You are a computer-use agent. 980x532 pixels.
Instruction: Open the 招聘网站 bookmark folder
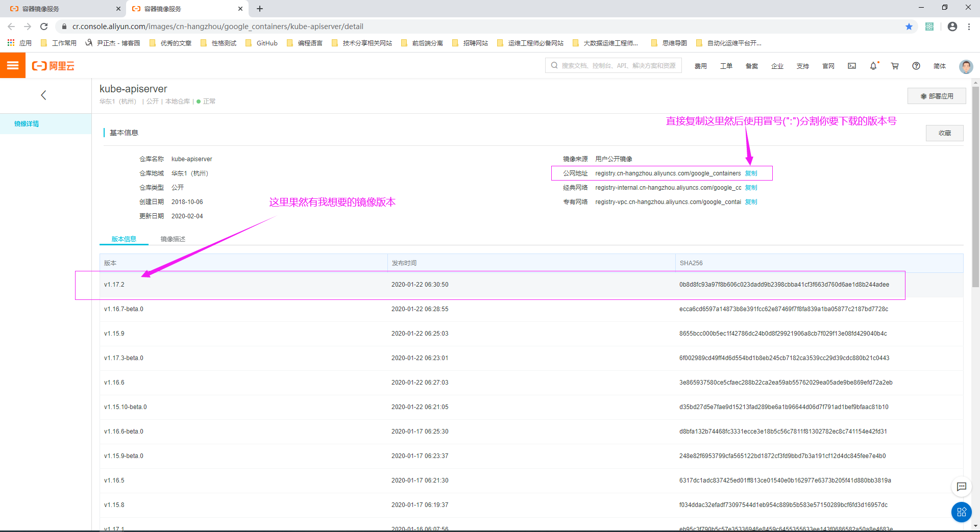pyautogui.click(x=470, y=43)
